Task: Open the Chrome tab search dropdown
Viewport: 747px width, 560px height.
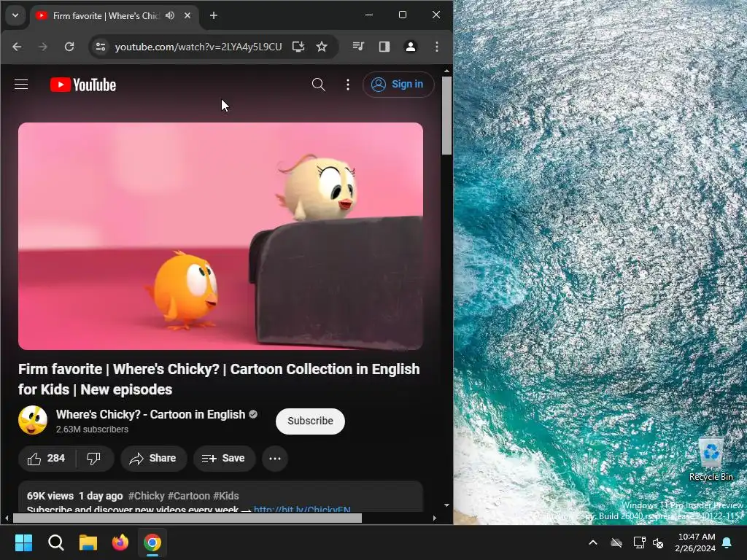Action: (x=15, y=16)
